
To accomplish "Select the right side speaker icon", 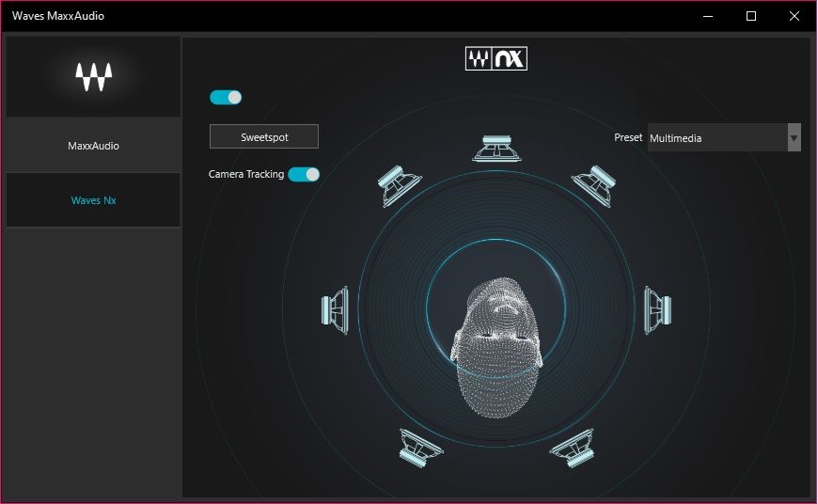I will (658, 310).
